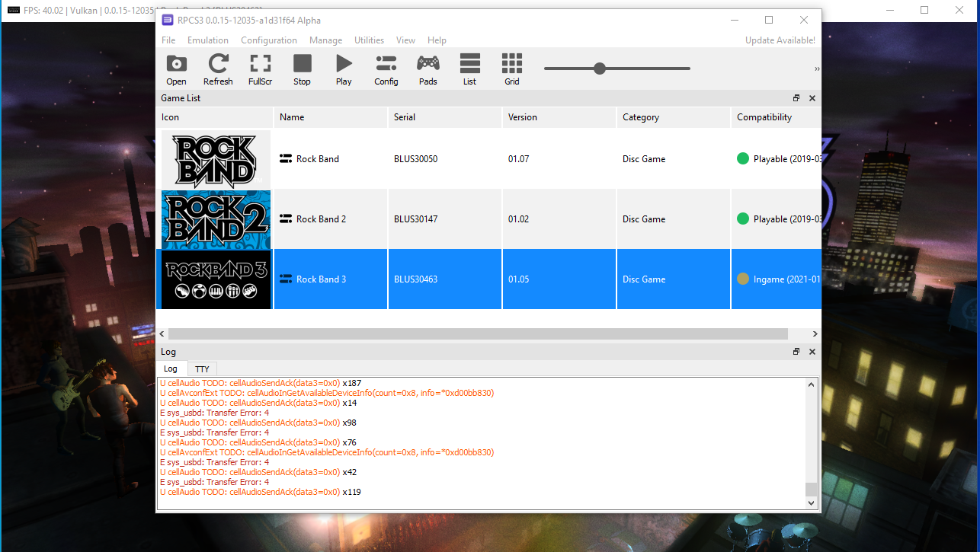
Task: Open the Pads controller settings
Action: pos(428,69)
